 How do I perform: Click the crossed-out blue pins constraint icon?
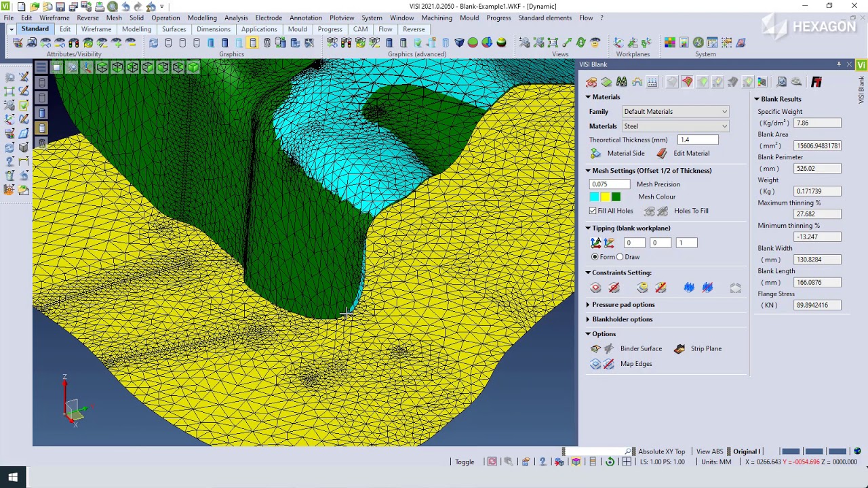pos(707,288)
